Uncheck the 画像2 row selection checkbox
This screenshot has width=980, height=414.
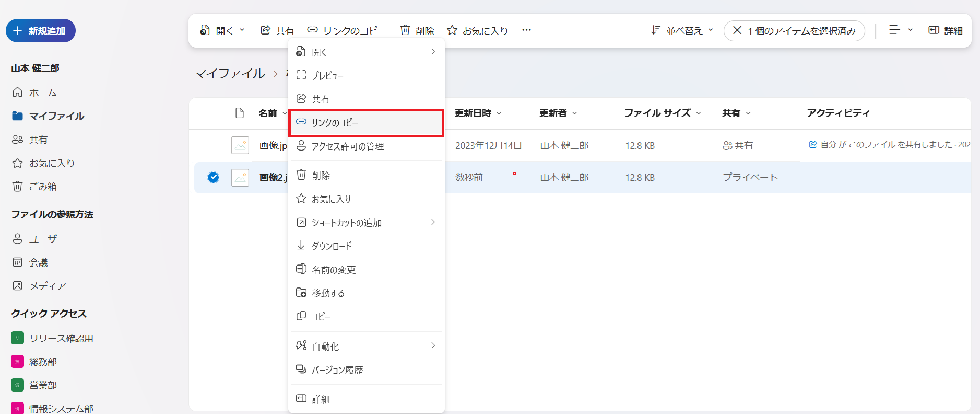(213, 177)
